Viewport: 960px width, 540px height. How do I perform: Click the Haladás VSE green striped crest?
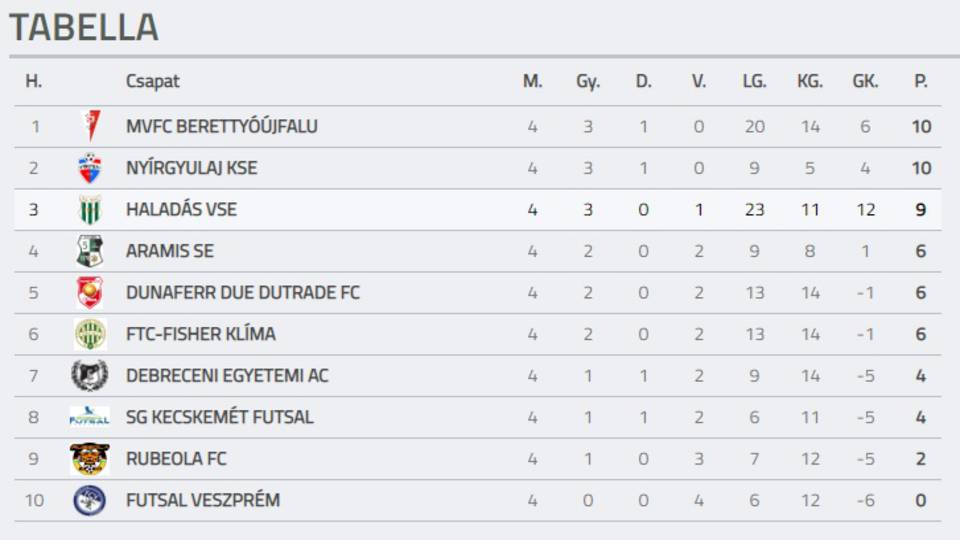[x=90, y=210]
